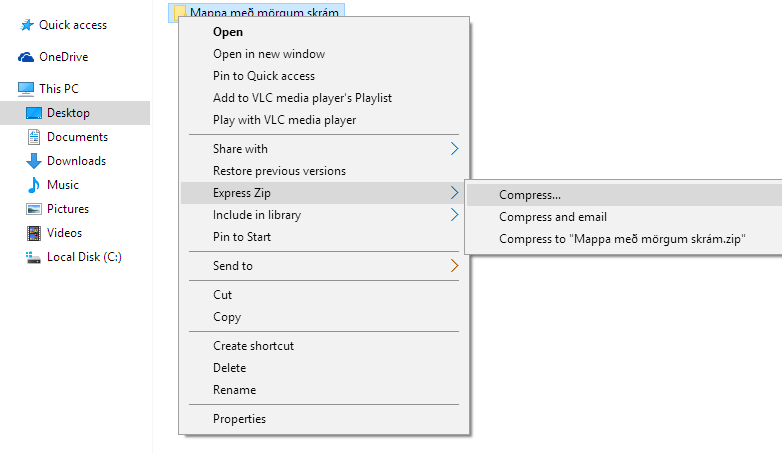Image resolution: width=782 pixels, height=454 pixels.
Task: Compress to "Mappa með mörgum skrám.zip"
Action: tap(624, 239)
